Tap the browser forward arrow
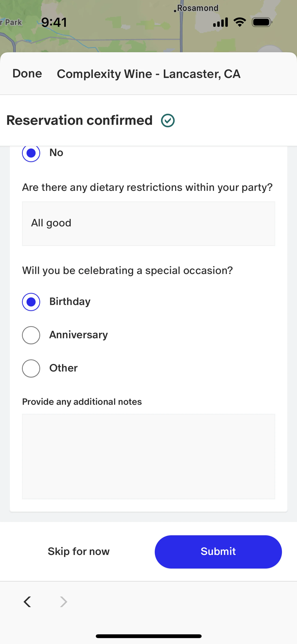Screen dimensions: 297x644 64,601
